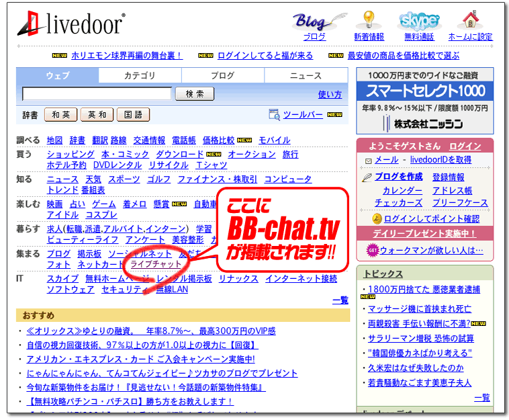Click the pen icon beside ブログを作成
This screenshot has width=509, height=420.
click(367, 177)
